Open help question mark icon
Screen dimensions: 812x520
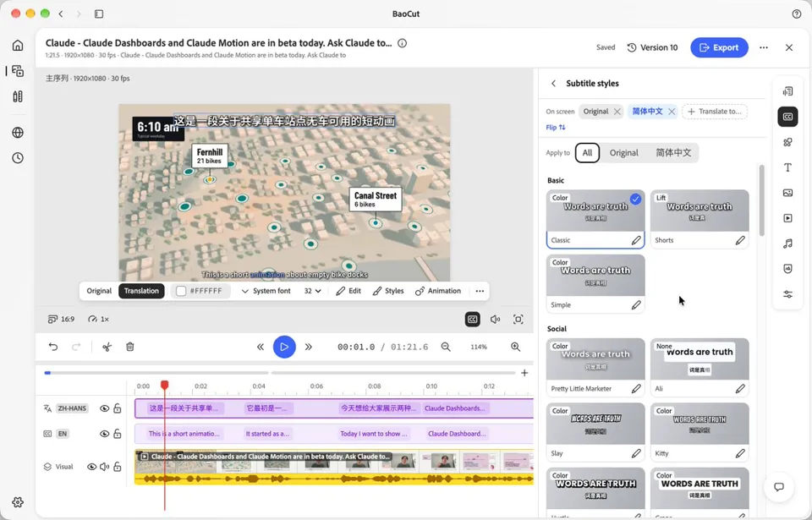797,14
